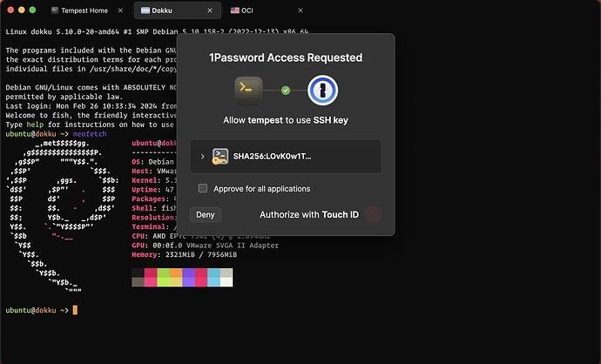Click the terminal cursor at ubuntu@dokku prompt

point(75,310)
